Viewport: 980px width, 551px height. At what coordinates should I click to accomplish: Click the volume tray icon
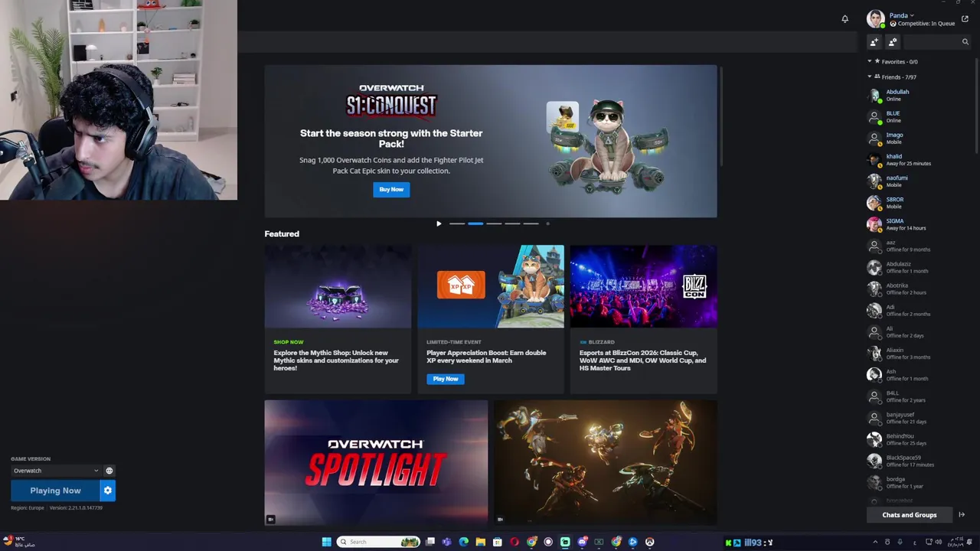938,542
